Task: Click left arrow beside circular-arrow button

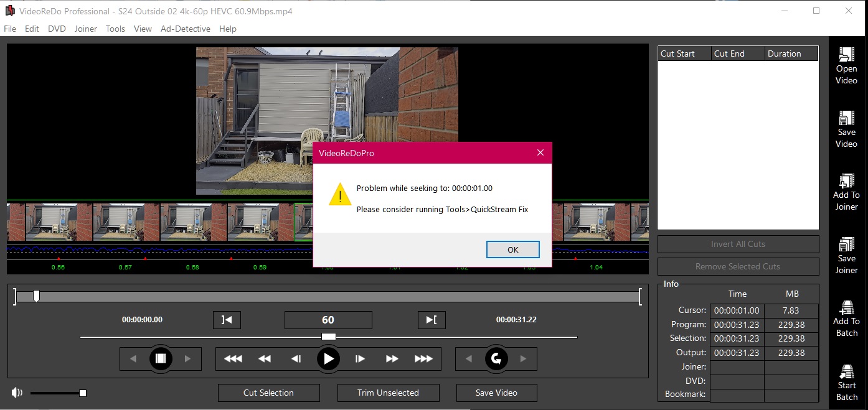Action: click(x=469, y=359)
